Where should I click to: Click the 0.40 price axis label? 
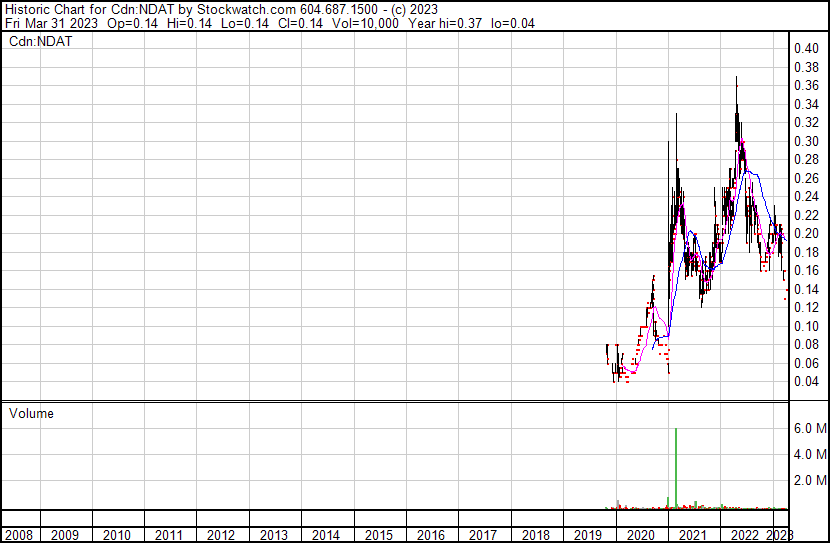806,48
